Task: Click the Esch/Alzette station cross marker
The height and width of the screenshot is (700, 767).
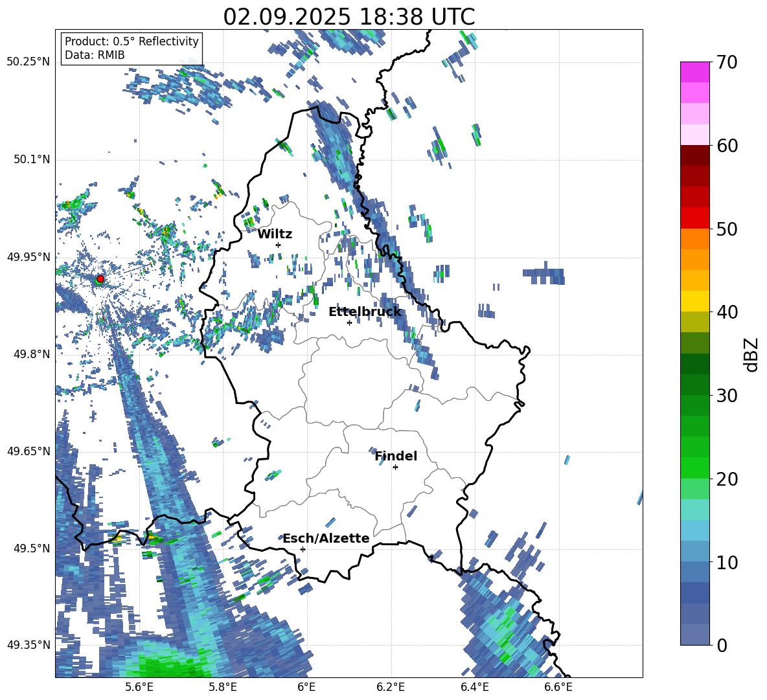Action: coord(303,549)
